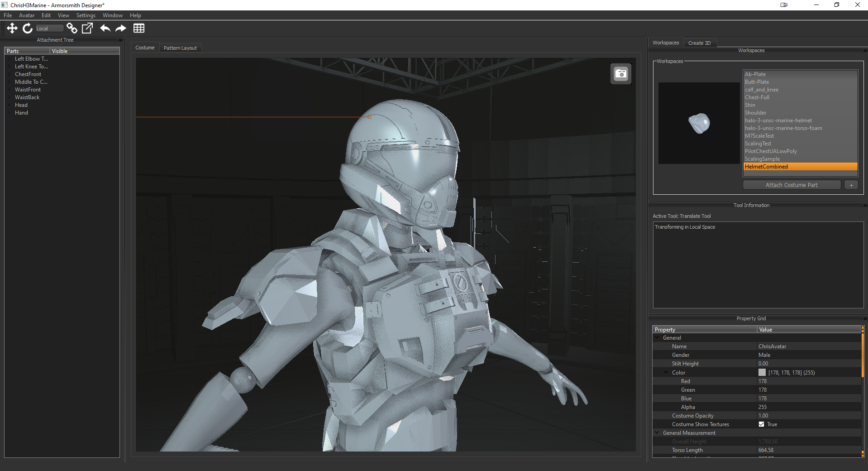Open the View menu
The height and width of the screenshot is (471, 868).
coord(63,15)
